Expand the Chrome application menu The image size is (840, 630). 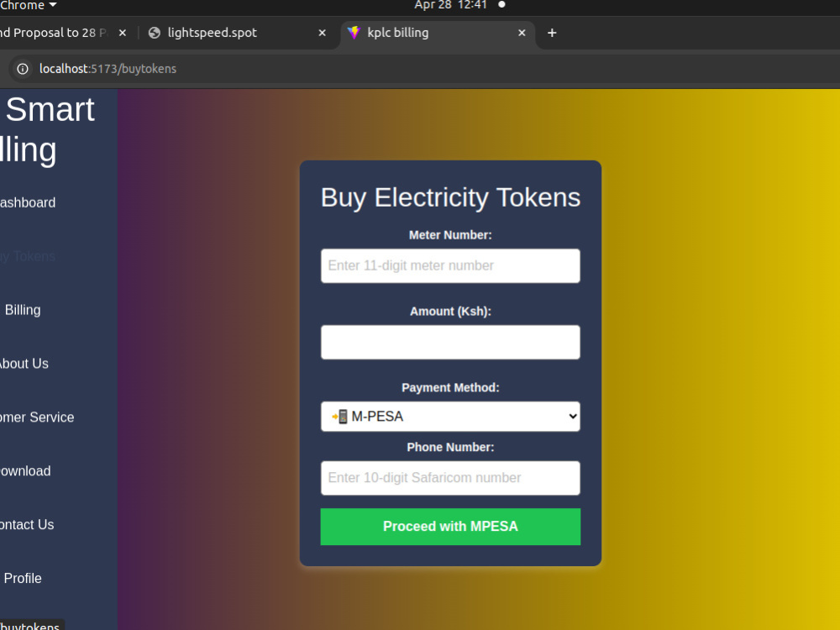tap(27, 5)
